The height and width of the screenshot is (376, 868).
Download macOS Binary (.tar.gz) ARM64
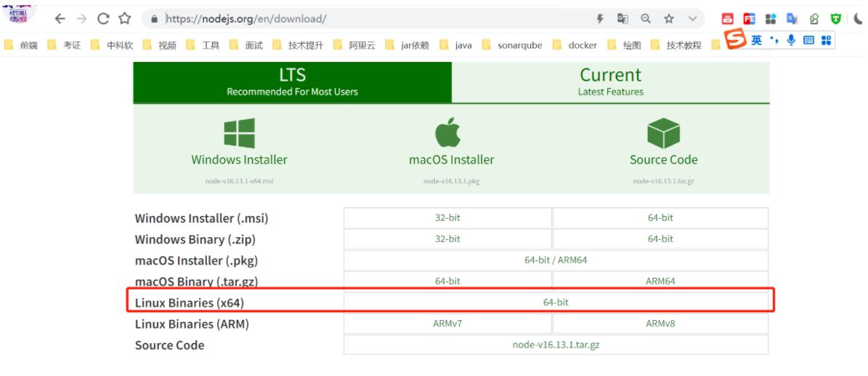(x=660, y=281)
